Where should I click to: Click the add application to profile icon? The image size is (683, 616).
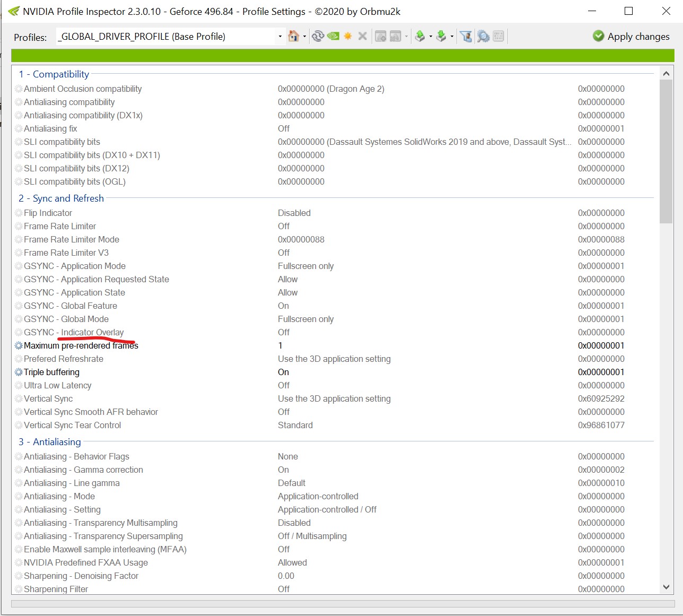(x=381, y=36)
